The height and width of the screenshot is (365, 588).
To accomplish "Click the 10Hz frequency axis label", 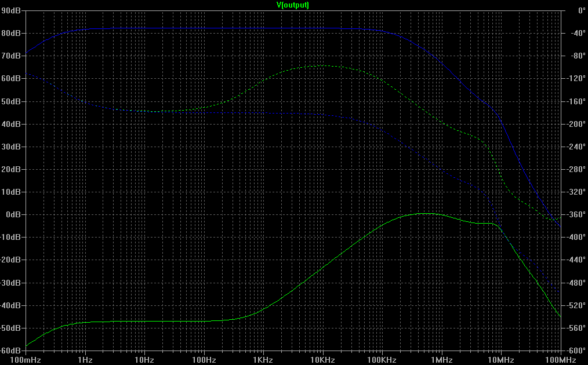I will pyautogui.click(x=144, y=360).
